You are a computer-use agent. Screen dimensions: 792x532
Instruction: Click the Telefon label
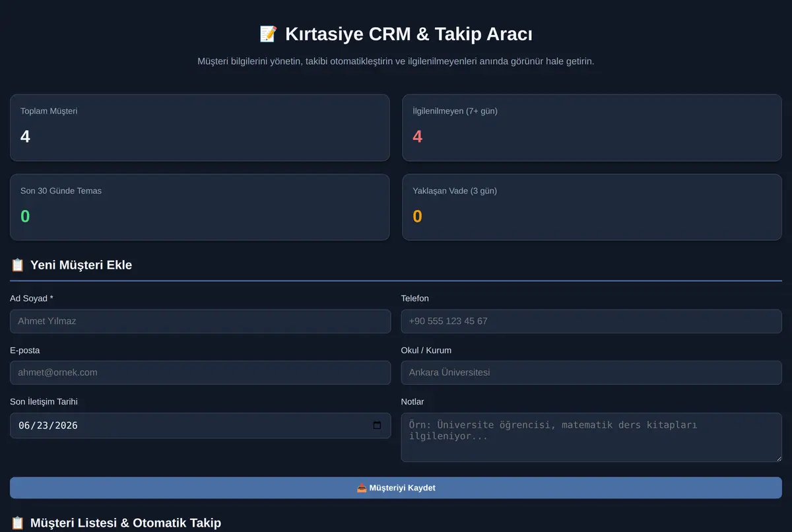pyautogui.click(x=415, y=298)
